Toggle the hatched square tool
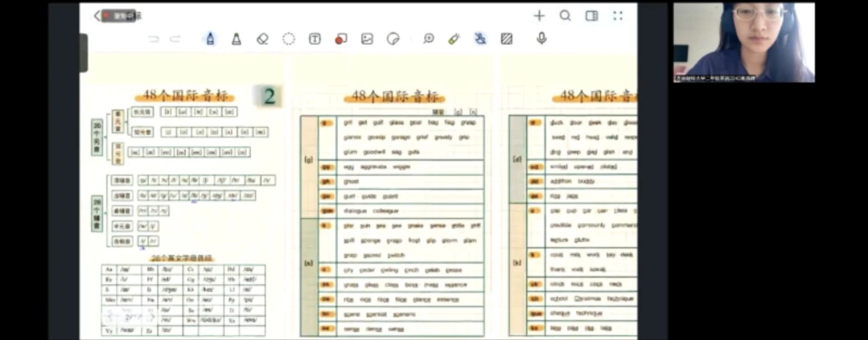Image resolution: width=868 pixels, height=340 pixels. (x=507, y=39)
